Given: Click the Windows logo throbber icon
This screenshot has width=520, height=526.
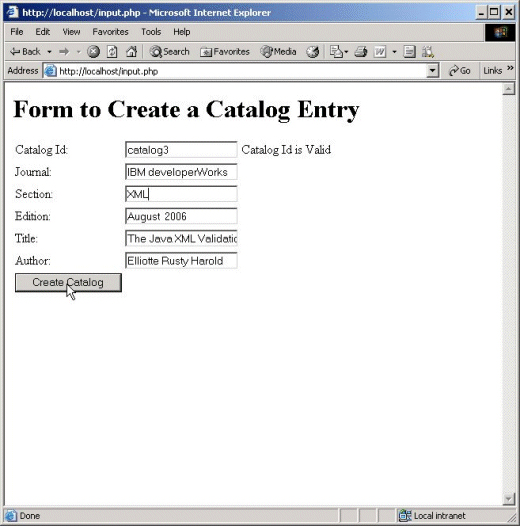Looking at the screenshot, I should 500,33.
